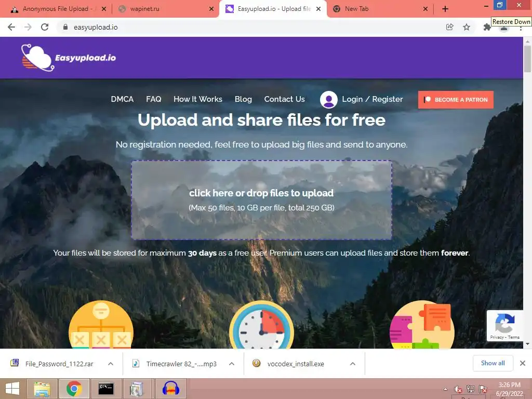The image size is (532, 399).
Task: Open the DMCA page
Action: tap(122, 99)
